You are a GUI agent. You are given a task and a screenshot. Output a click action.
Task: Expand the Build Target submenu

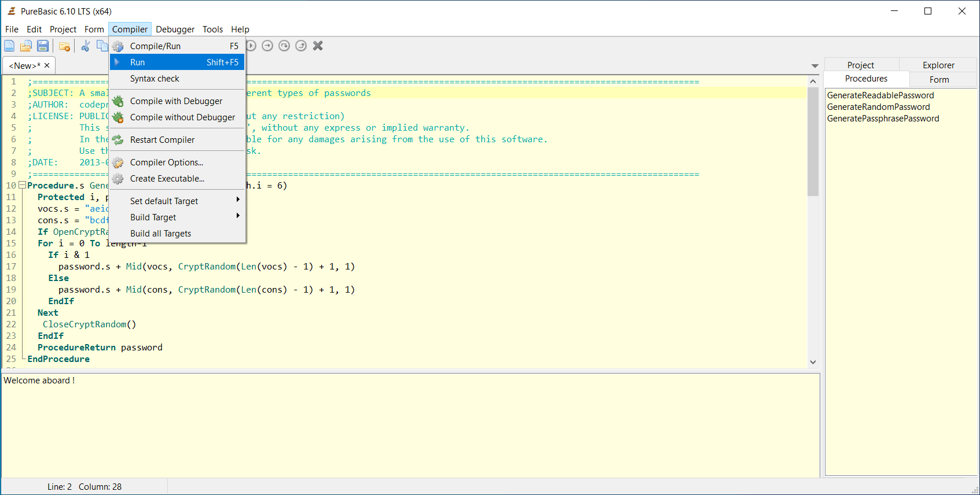tap(178, 217)
